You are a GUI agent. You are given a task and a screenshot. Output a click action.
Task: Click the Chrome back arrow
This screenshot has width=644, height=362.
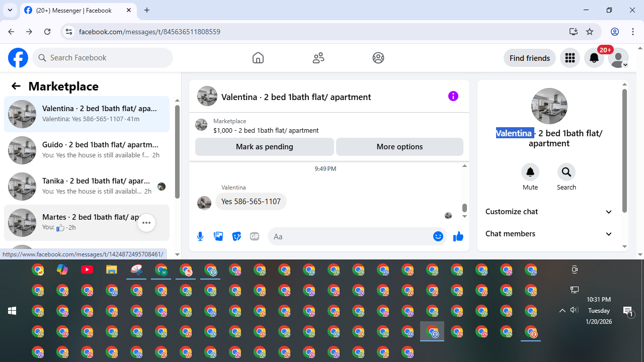click(11, 32)
